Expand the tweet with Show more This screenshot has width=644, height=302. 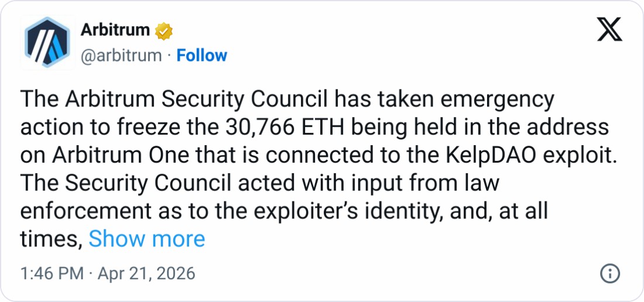pyautogui.click(x=146, y=239)
